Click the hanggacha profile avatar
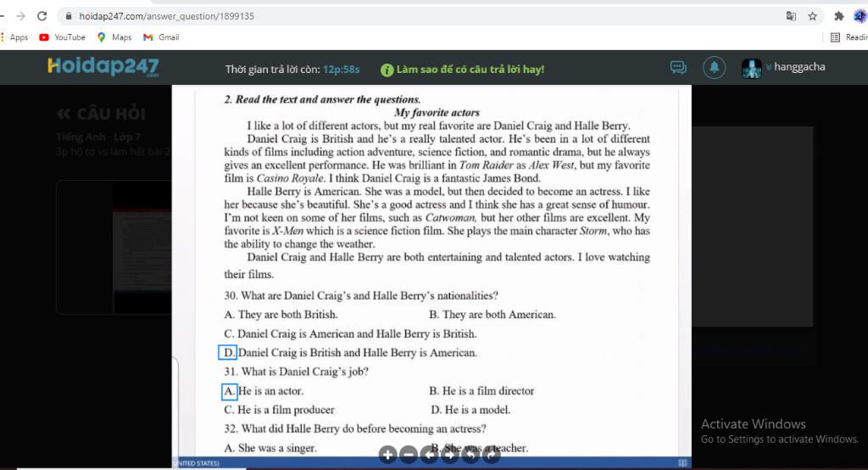The height and width of the screenshot is (470, 868). 751,68
